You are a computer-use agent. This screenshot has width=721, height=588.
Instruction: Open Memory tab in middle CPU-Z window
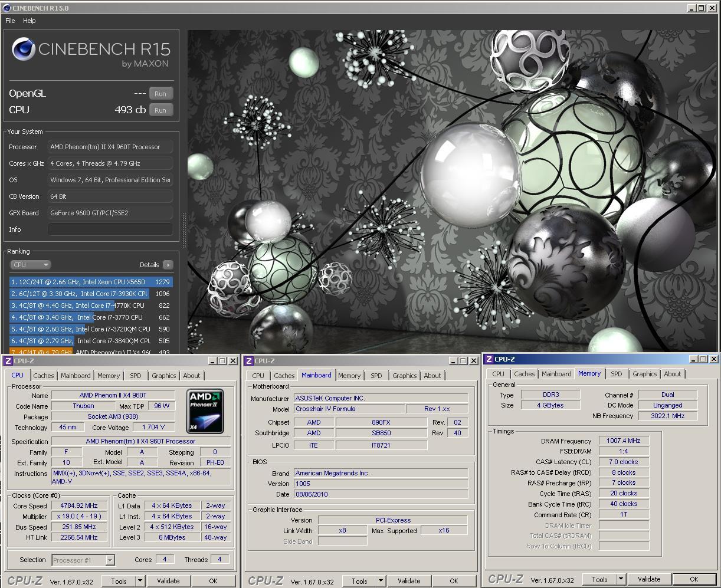pos(349,376)
